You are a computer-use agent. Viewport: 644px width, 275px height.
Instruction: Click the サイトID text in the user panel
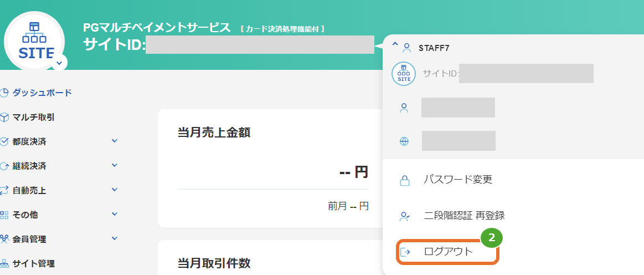click(441, 74)
